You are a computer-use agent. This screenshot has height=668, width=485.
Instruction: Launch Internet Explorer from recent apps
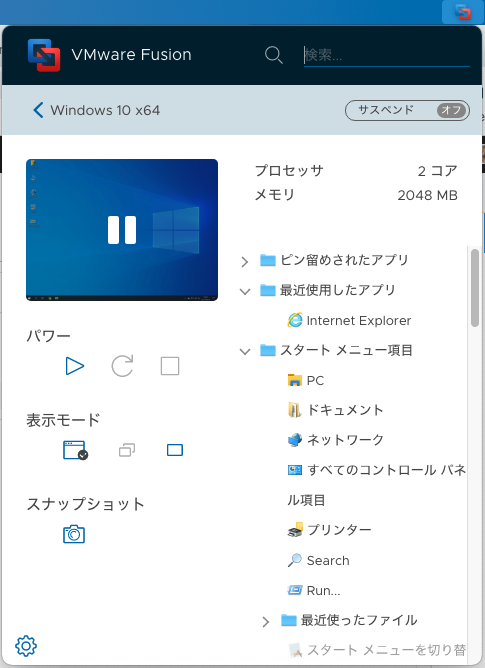point(349,320)
